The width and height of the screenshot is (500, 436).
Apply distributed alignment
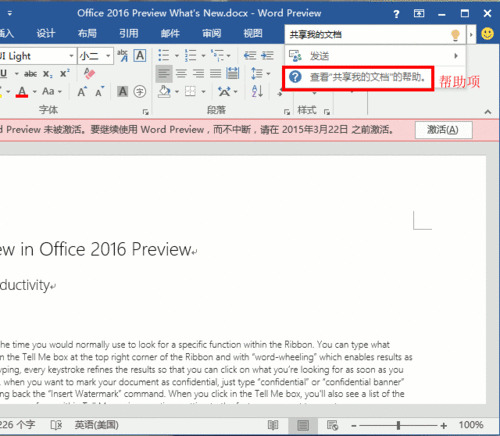pyautogui.click(x=233, y=73)
